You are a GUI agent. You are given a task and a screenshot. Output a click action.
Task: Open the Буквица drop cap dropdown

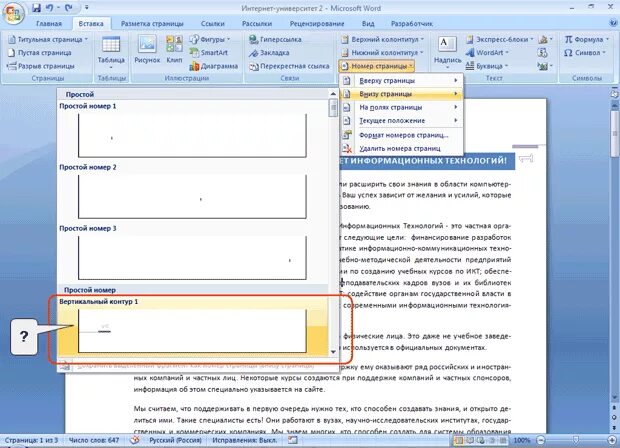click(x=487, y=66)
